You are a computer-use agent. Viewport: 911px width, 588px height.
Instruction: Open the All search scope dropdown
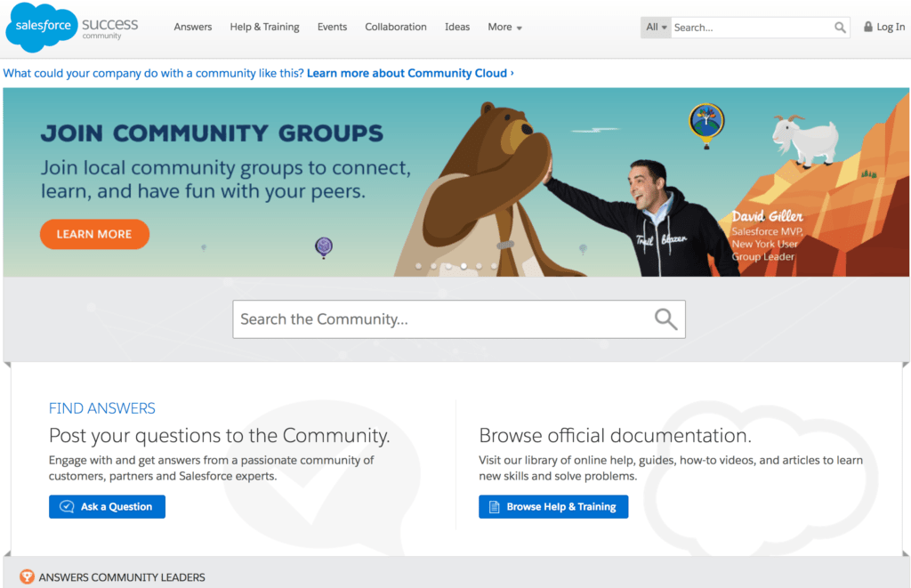656,28
